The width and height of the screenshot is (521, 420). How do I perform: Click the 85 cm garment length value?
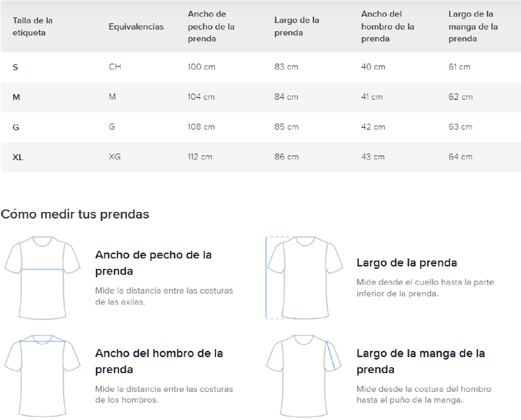(286, 127)
